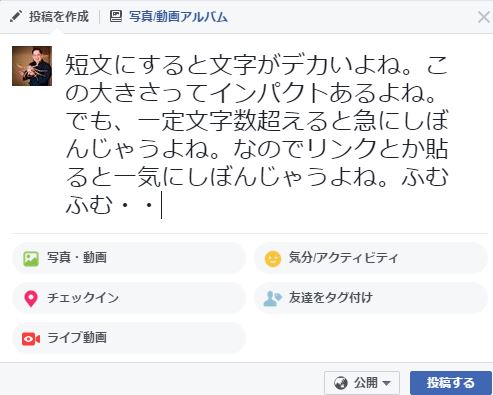The image size is (493, 395).
Task: Switch to 写真/動画アルバム tab
Action: point(169,16)
